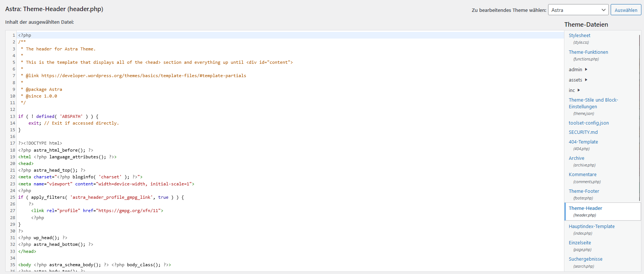Open the Hauptindex-Template index.php file

pos(591,227)
